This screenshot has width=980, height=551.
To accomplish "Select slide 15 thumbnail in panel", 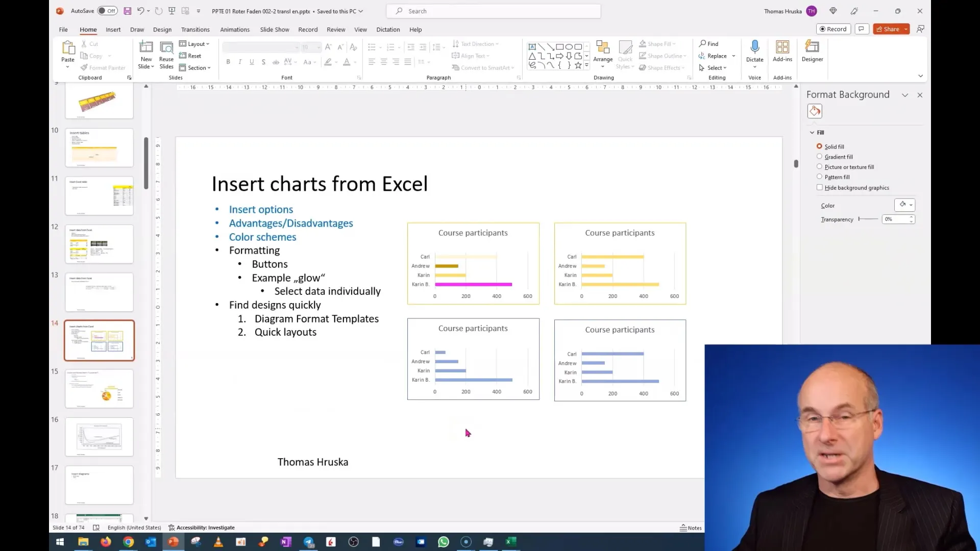I will pos(99,388).
